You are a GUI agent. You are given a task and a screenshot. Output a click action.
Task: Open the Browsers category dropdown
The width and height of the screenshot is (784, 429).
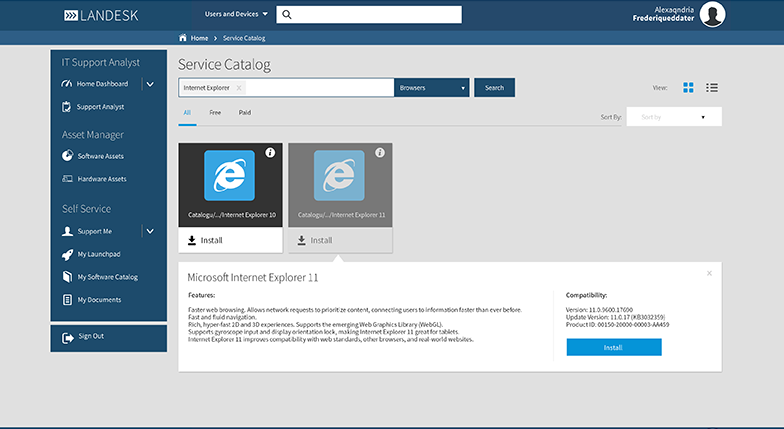pos(432,88)
